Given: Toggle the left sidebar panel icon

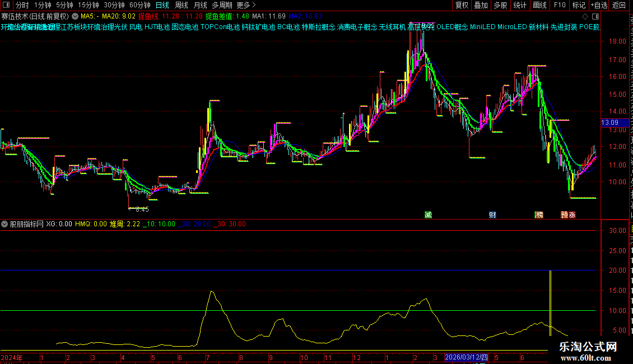Looking at the screenshot, I should click(6, 5).
